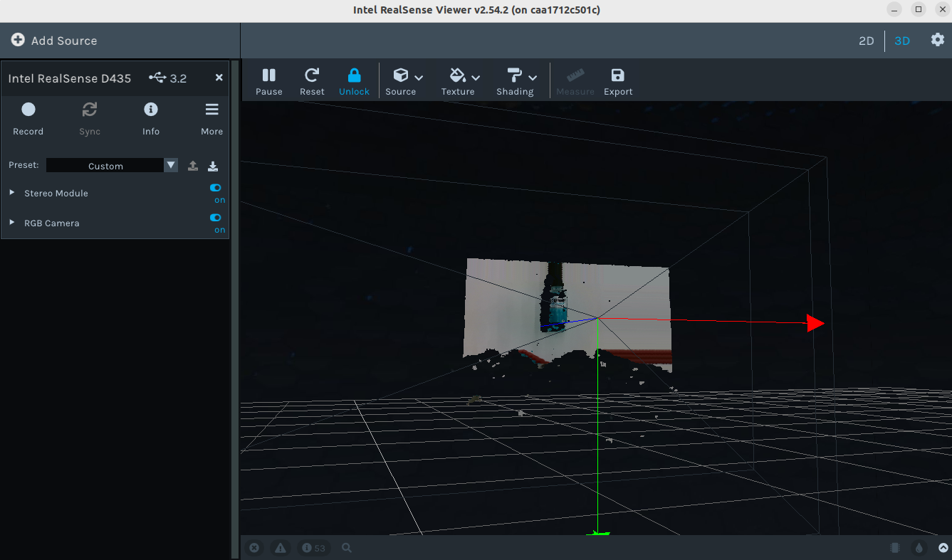The width and height of the screenshot is (952, 560).
Task: Click the warning triangle icon in status bar
Action: 281,548
